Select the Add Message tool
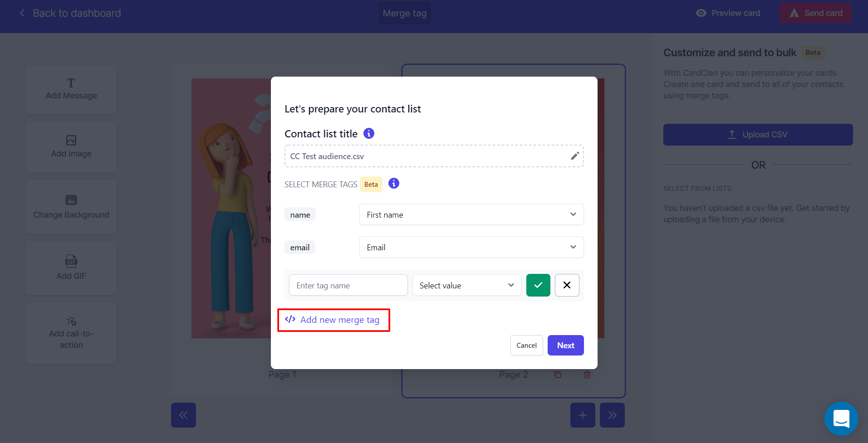The height and width of the screenshot is (443, 868). pyautogui.click(x=71, y=89)
